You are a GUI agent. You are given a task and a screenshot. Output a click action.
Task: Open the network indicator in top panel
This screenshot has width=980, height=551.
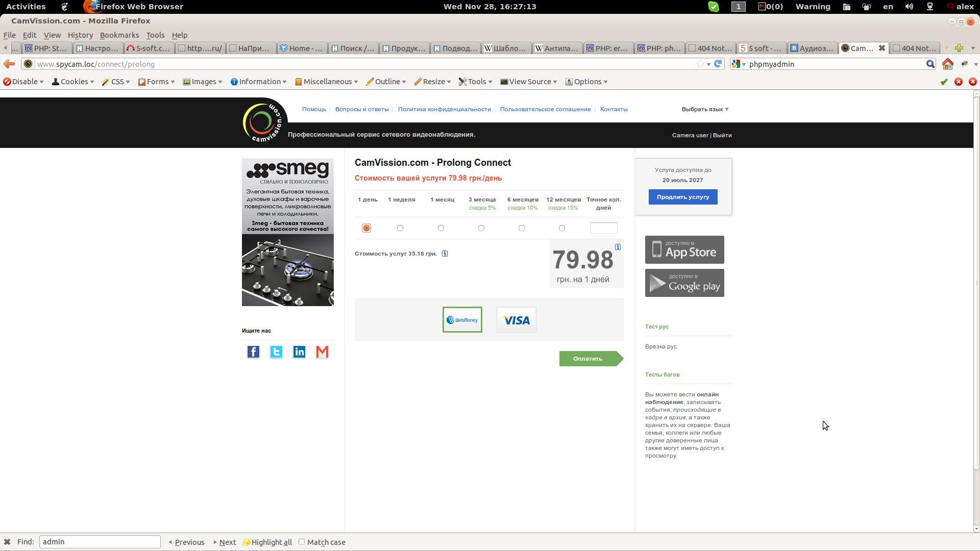pos(930,7)
